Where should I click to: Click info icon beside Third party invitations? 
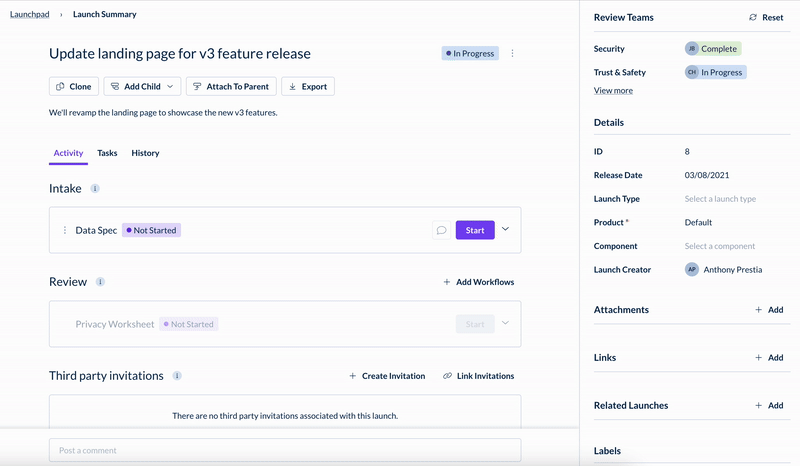pyautogui.click(x=177, y=376)
